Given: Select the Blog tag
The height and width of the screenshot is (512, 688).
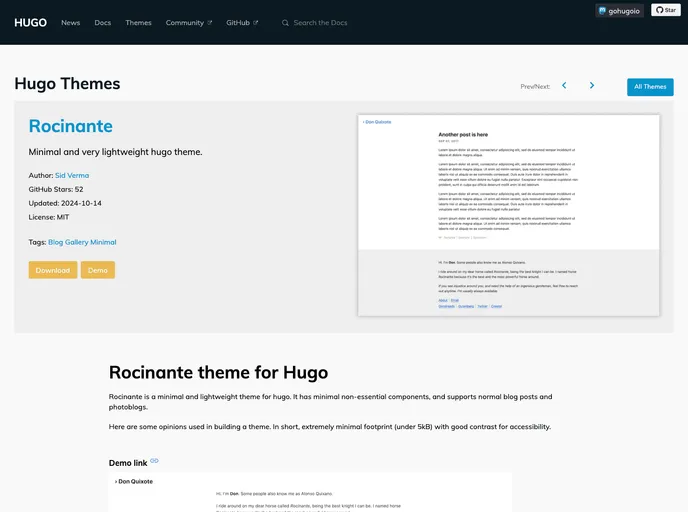Looking at the screenshot, I should [55, 242].
